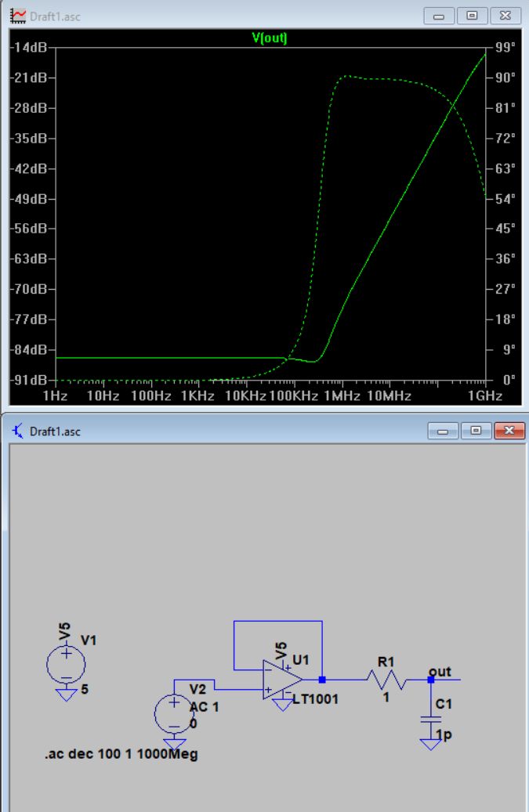Screen dimensions: 529x812
Task: Select resistor R1 symbol
Action: [386, 680]
